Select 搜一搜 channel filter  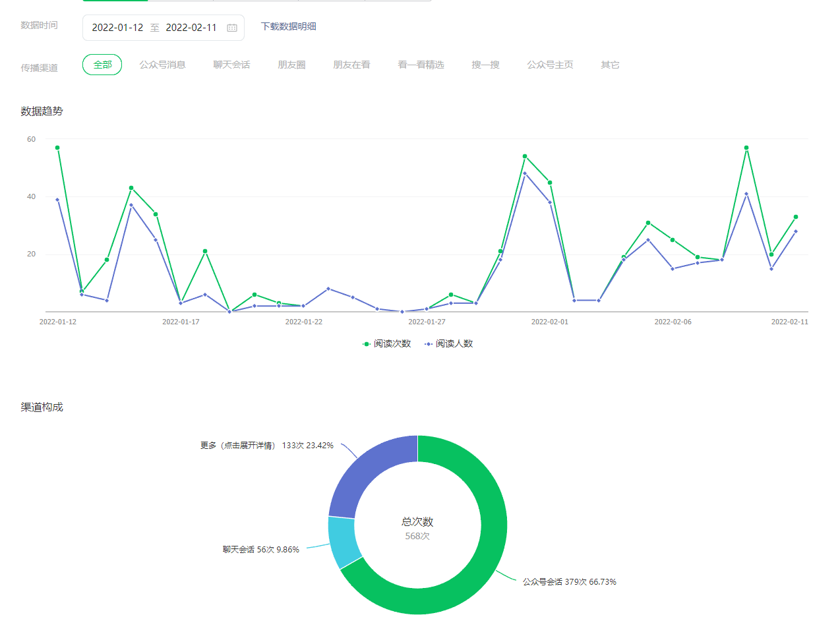(x=485, y=65)
